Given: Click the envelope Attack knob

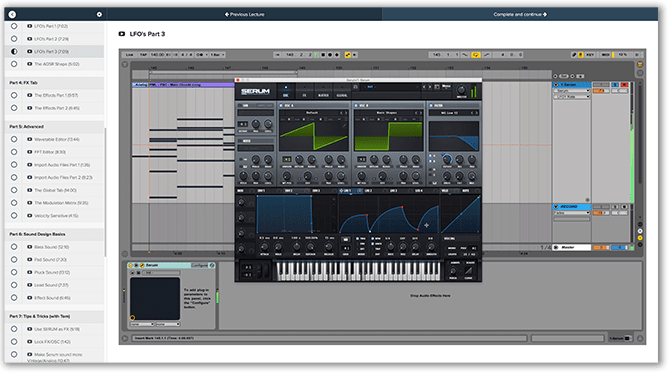Looking at the screenshot, I should coord(264,247).
